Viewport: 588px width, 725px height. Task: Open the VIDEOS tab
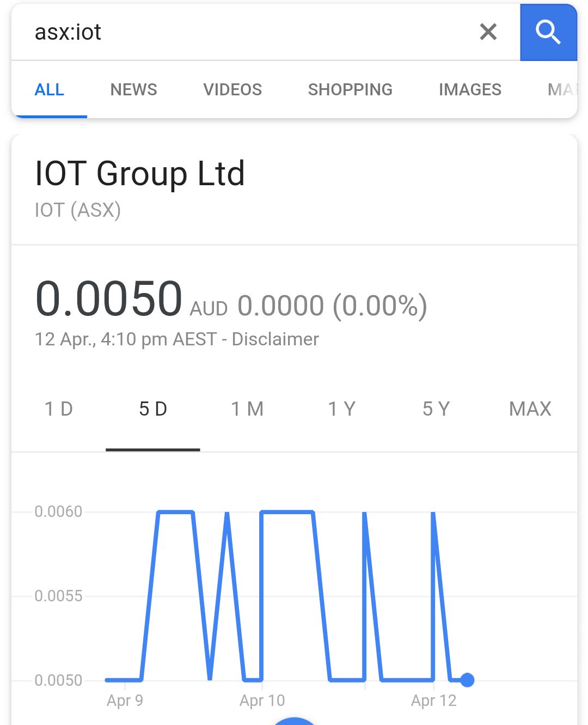[232, 89]
